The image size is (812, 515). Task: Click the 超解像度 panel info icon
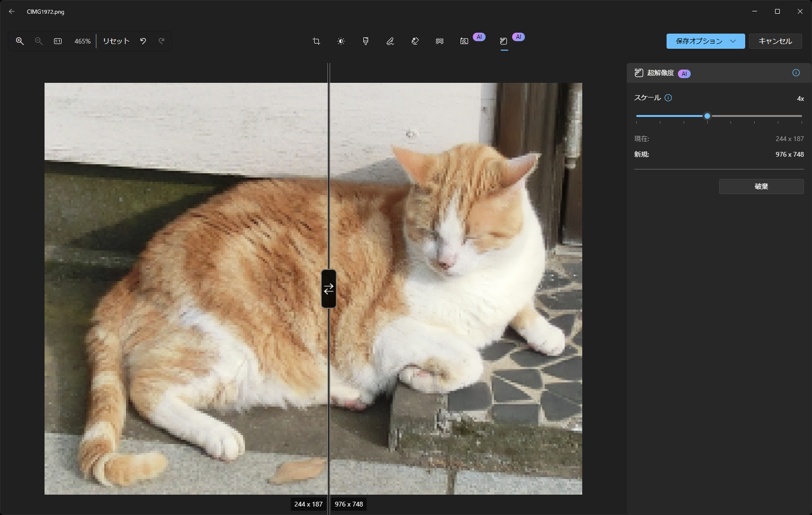click(x=796, y=73)
